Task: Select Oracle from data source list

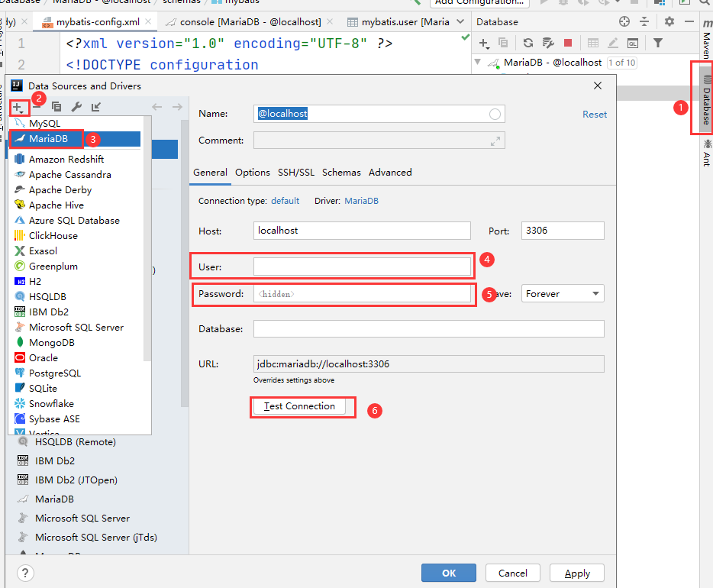Action: coord(75,358)
